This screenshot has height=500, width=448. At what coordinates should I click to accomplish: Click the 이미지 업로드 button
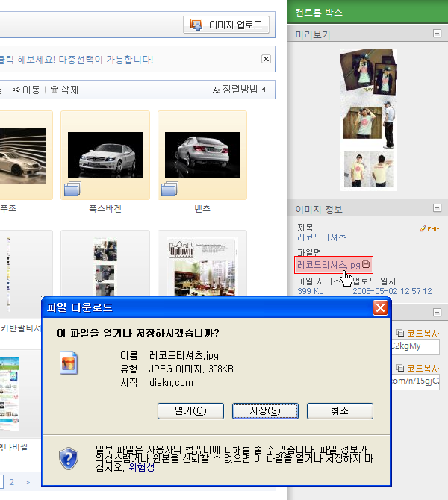[226, 25]
